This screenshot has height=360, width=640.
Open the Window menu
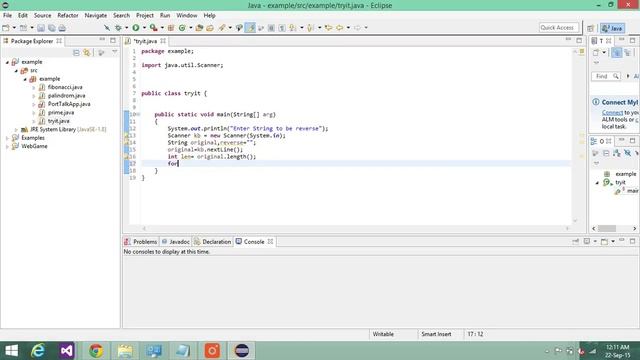pyautogui.click(x=187, y=16)
